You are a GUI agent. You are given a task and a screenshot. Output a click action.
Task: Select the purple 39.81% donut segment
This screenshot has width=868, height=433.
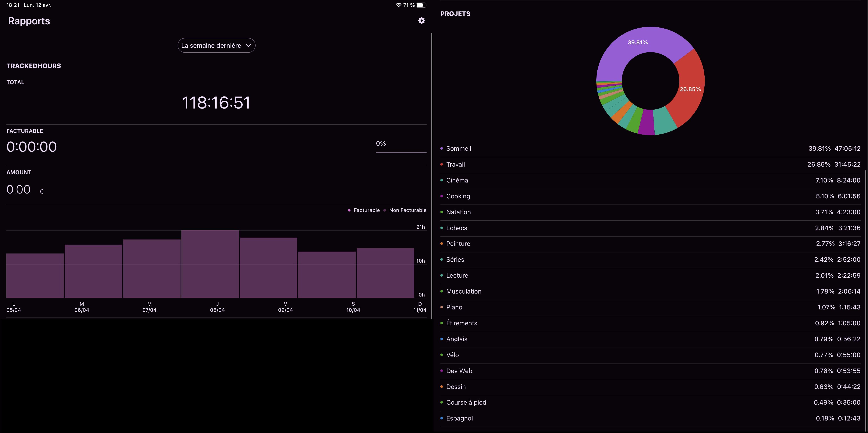coord(637,42)
